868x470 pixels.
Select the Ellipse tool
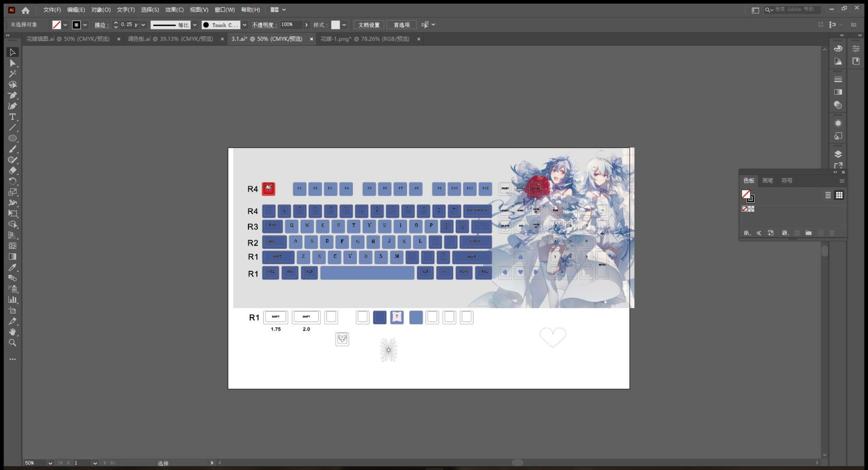(x=13, y=138)
